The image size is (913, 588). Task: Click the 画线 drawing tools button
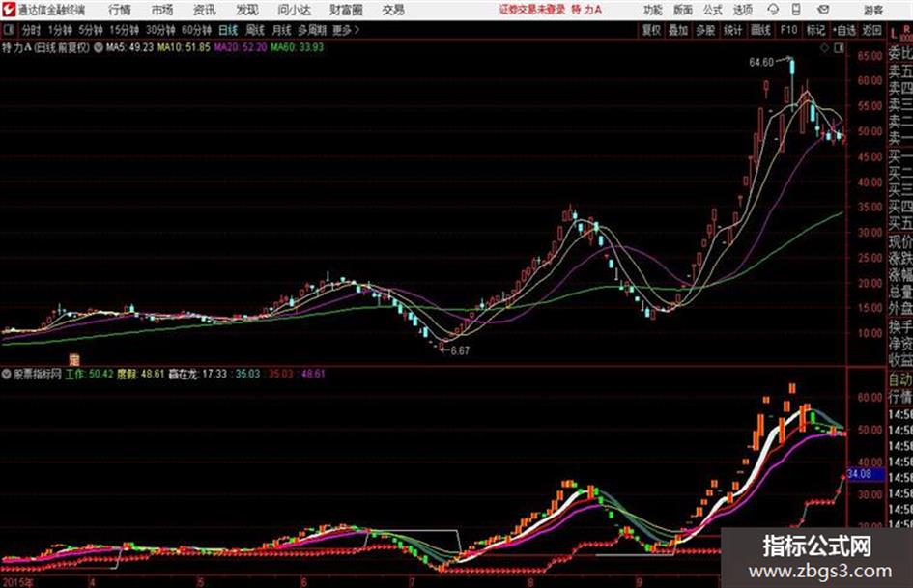point(760,30)
